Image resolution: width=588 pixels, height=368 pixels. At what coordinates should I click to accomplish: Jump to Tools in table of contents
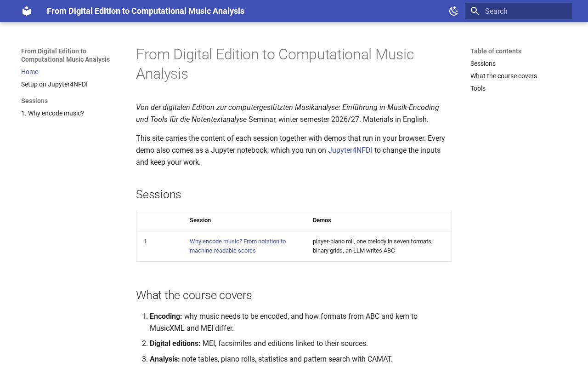point(478,88)
